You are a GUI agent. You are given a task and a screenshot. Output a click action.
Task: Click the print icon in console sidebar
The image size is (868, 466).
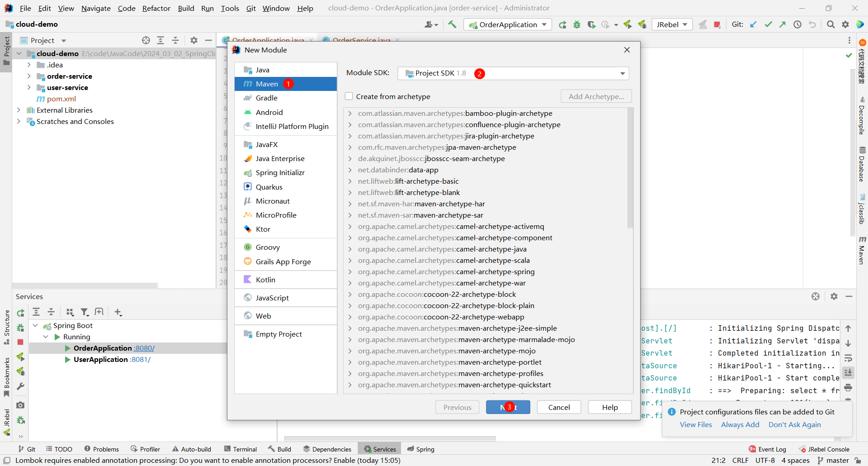coord(848,388)
